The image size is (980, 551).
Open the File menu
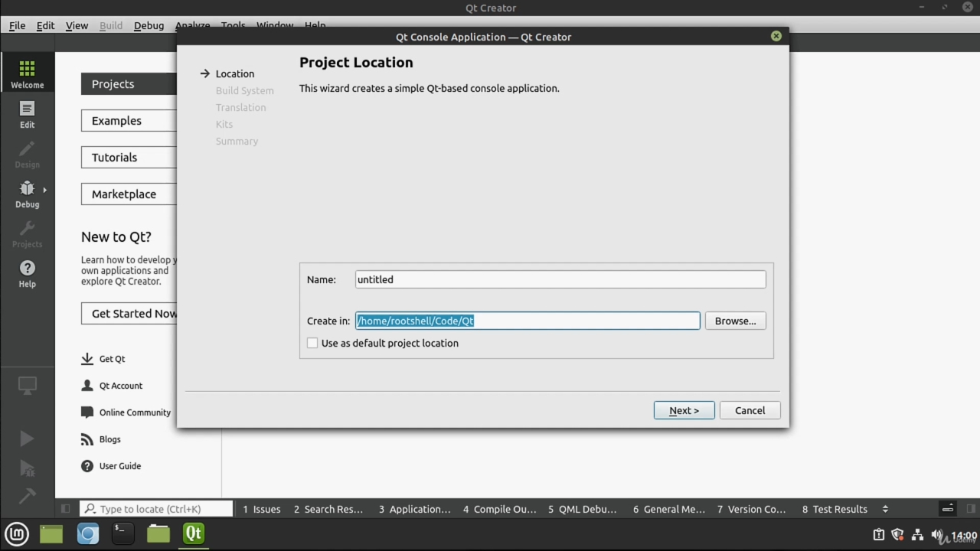(17, 25)
